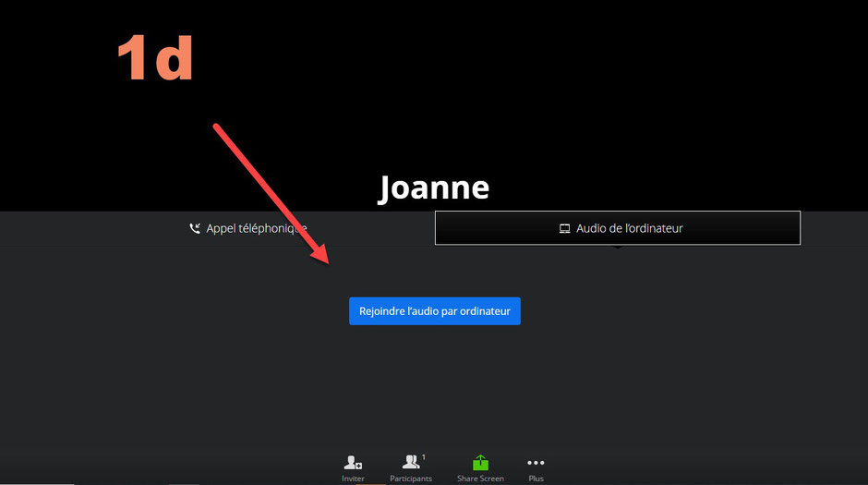868x485 pixels.
Task: Switch to Appel téléphonique tab
Action: [248, 228]
